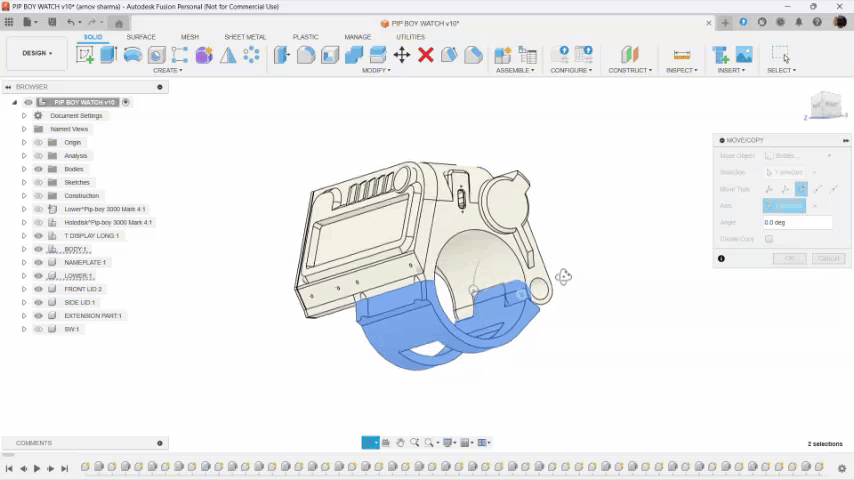
Task: Switch to the UTILITIES tab
Action: click(410, 37)
